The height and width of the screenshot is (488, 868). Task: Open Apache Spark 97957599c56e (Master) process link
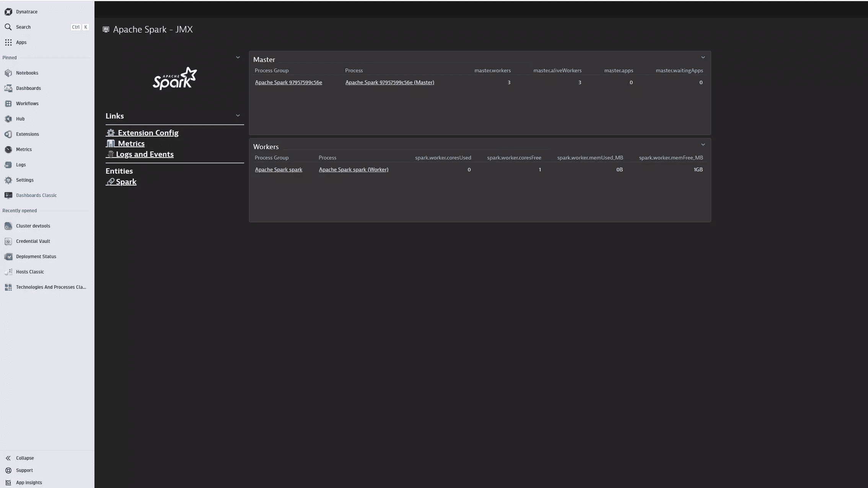pyautogui.click(x=389, y=83)
